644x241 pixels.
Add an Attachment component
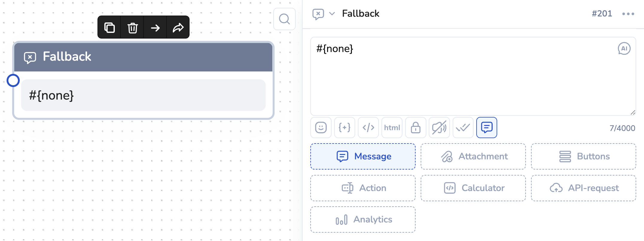click(x=473, y=156)
